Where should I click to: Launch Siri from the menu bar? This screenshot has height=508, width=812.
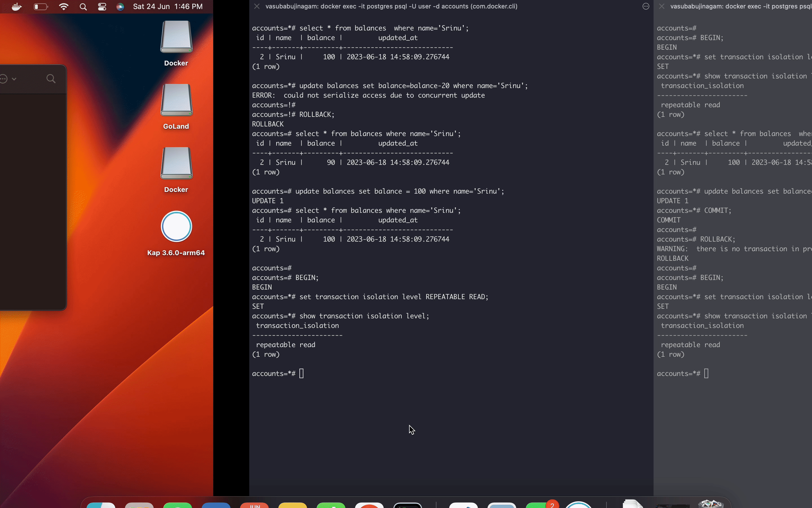(x=120, y=6)
